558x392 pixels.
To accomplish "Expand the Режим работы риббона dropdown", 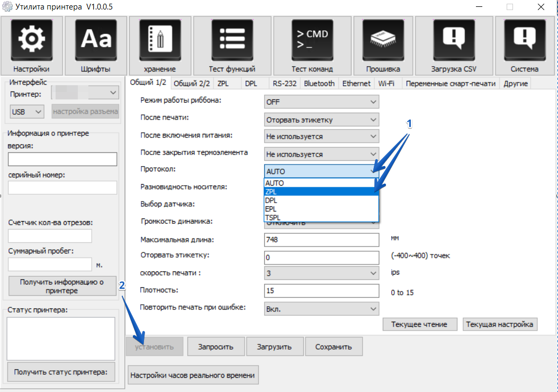I will click(321, 102).
